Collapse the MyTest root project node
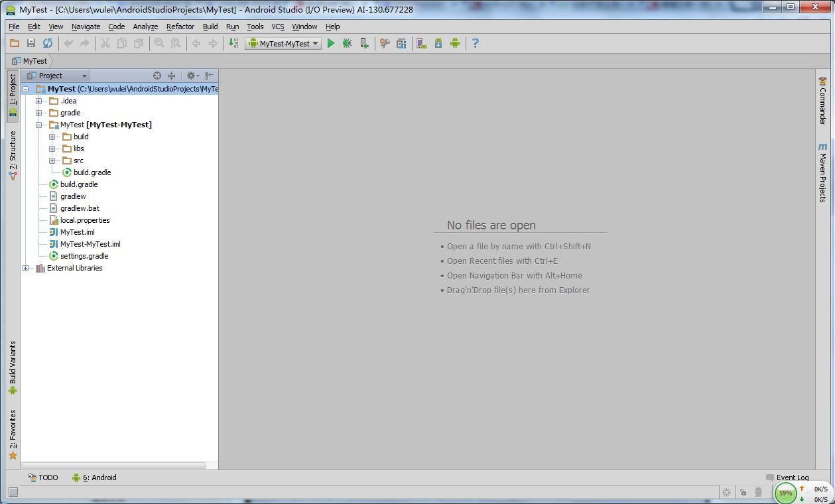The width and height of the screenshot is (835, 504). [26, 89]
